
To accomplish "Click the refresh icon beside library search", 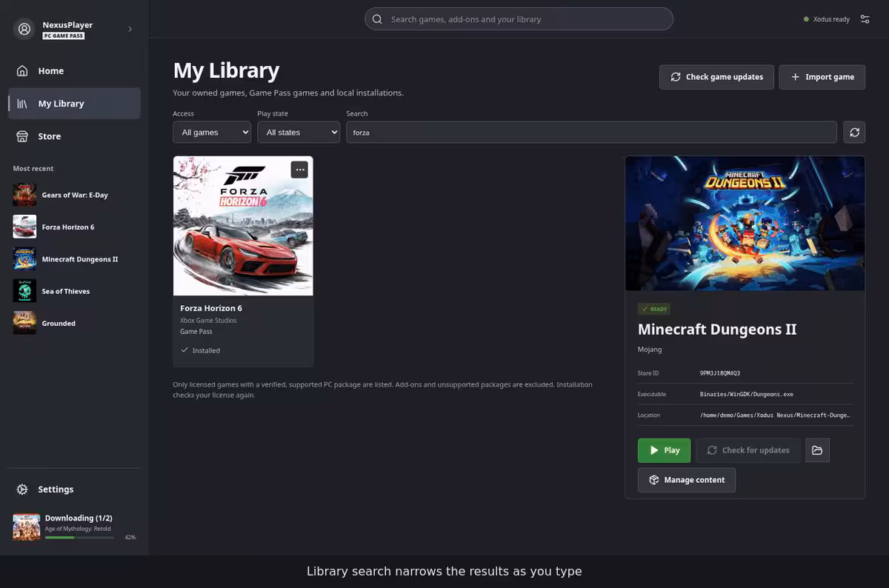I will coord(854,132).
